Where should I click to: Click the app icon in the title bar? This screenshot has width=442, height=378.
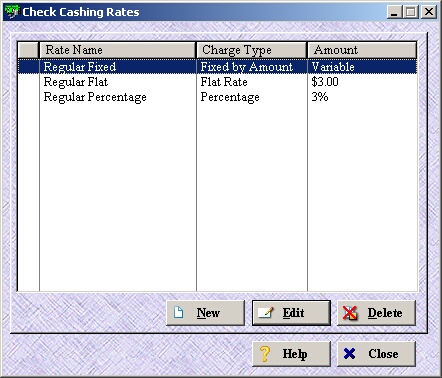tap(12, 12)
